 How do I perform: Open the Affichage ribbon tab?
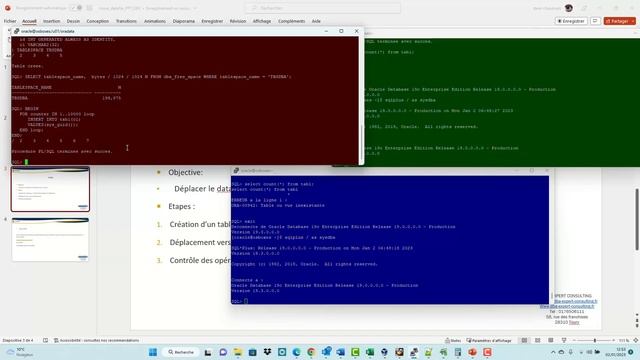click(262, 21)
